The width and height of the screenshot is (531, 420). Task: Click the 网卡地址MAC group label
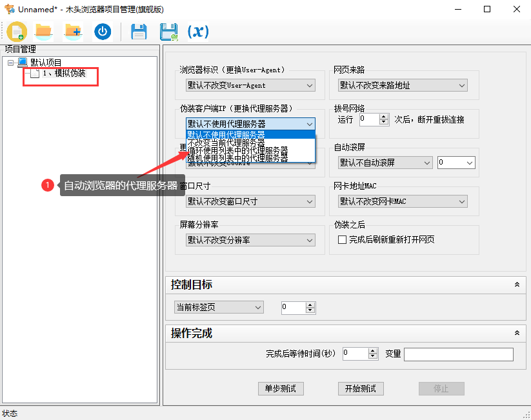(x=355, y=186)
